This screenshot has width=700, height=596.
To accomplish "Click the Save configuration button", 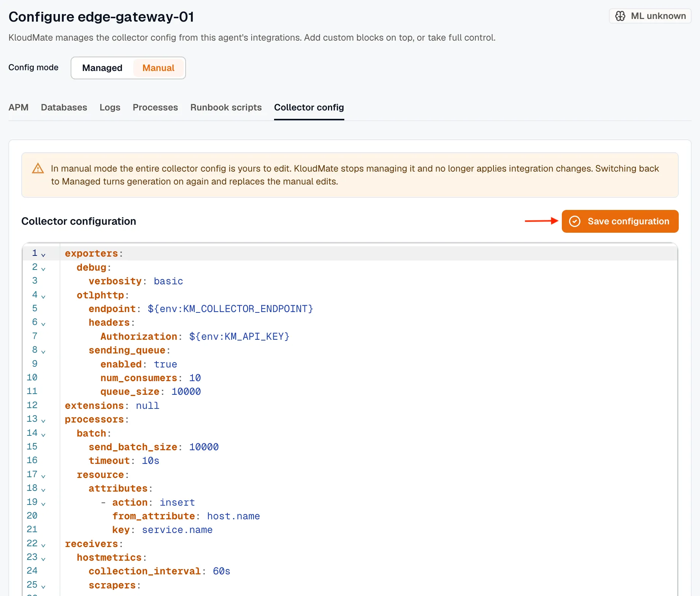I will pyautogui.click(x=620, y=221).
